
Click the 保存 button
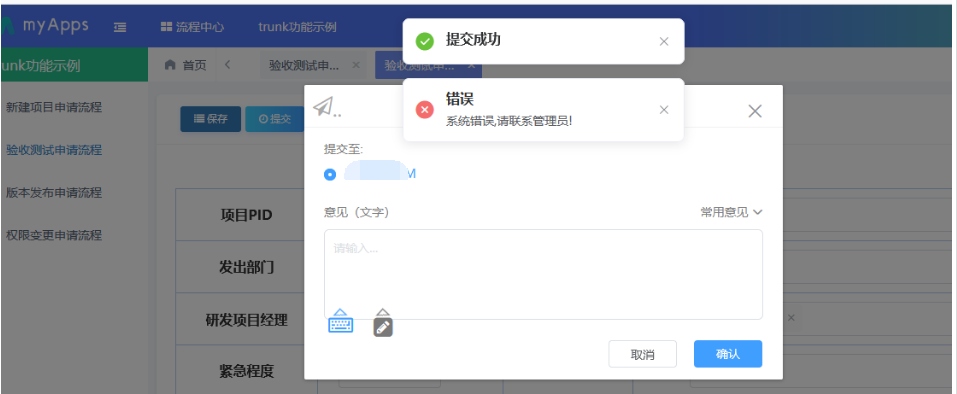point(211,119)
